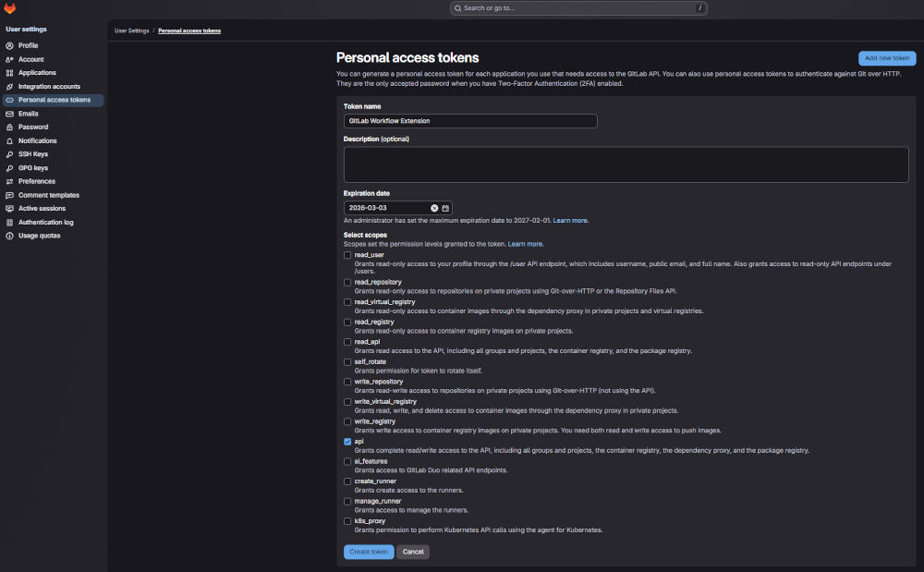Go to User Settings breadcrumb
Image resolution: width=924 pixels, height=572 pixels.
click(131, 30)
